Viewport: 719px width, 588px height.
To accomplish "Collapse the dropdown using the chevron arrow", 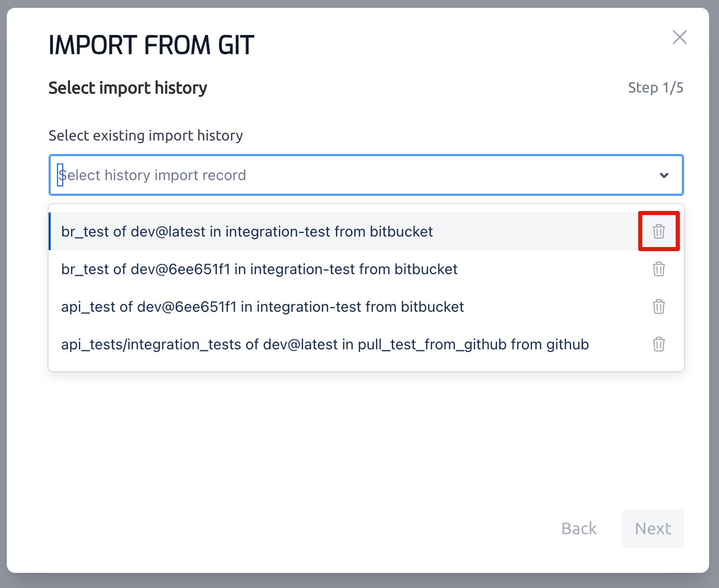I will coord(664,175).
